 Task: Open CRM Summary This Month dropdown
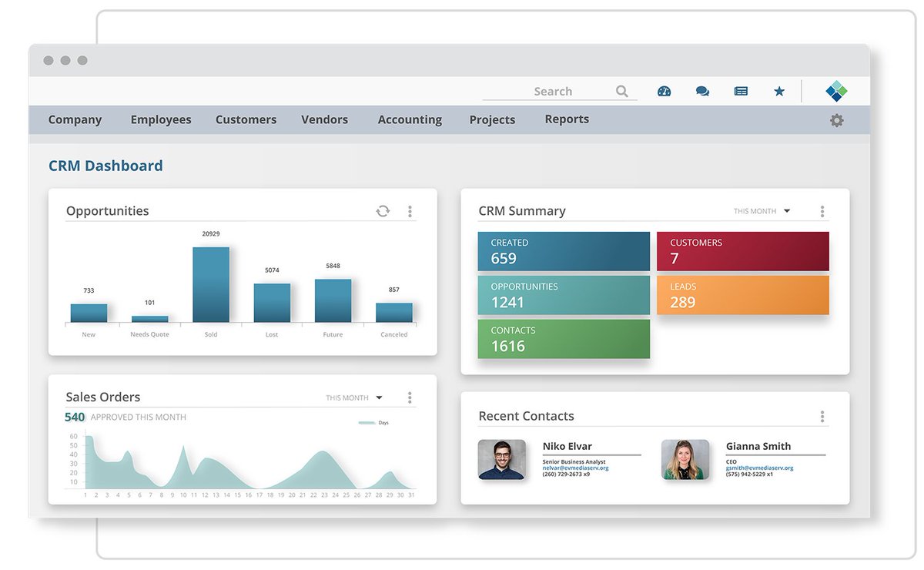[762, 211]
